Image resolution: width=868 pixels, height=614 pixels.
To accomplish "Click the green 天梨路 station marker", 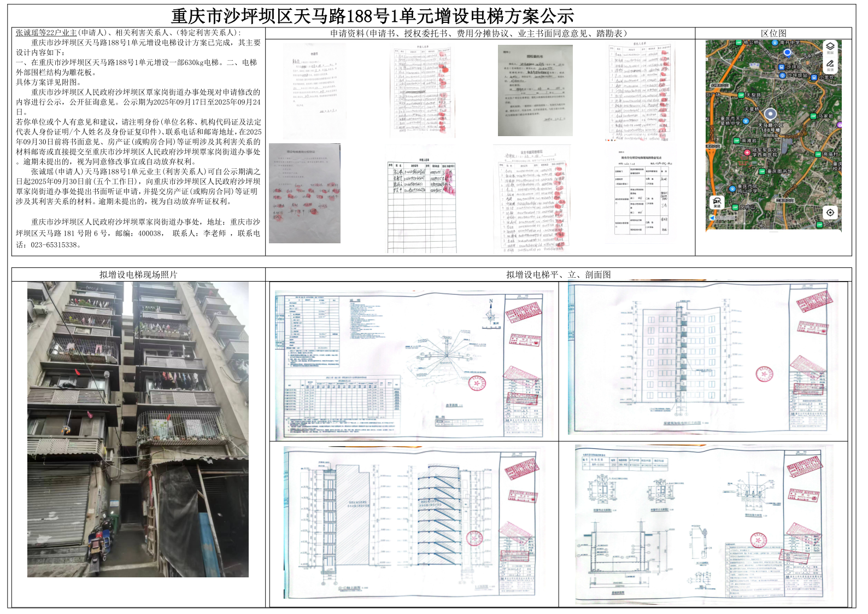I will point(741,95).
